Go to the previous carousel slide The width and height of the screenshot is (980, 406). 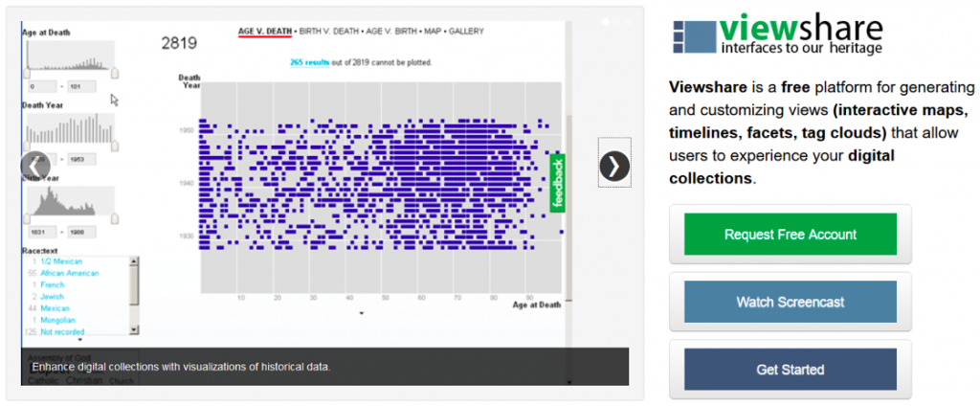coord(34,167)
